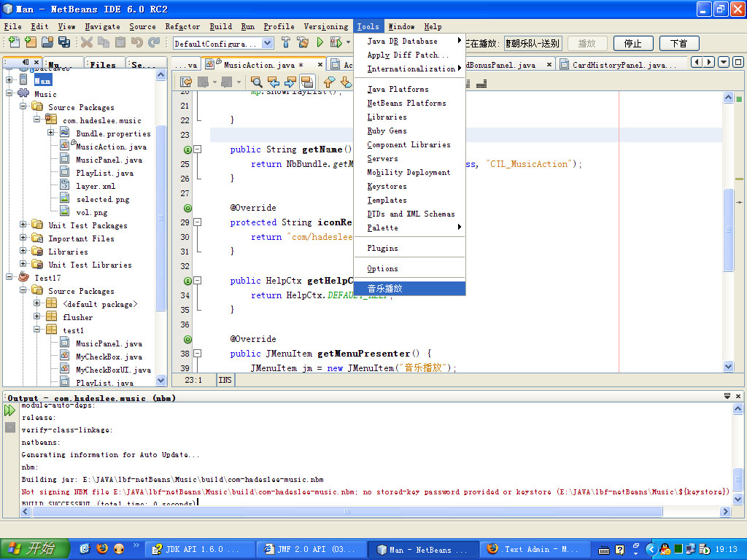Expand Unit Test Packages node
Image resolution: width=747 pixels, height=560 pixels.
[23, 225]
